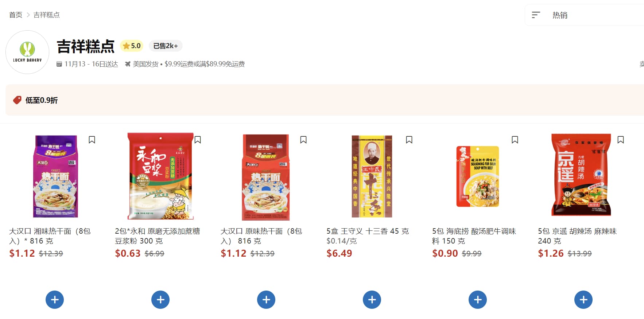The width and height of the screenshot is (644, 319).
Task: Add 湘味热干面 to cart with plus button
Action: click(x=55, y=300)
